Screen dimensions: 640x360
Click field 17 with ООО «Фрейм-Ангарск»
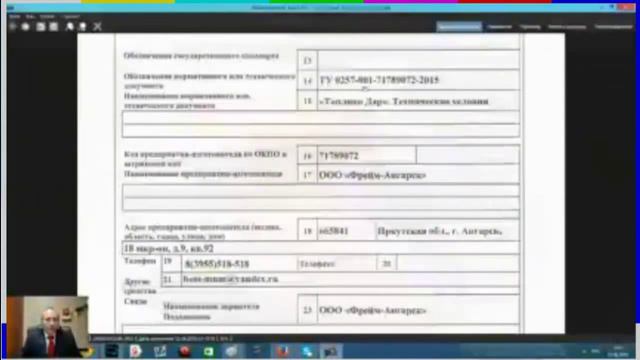tap(418, 175)
